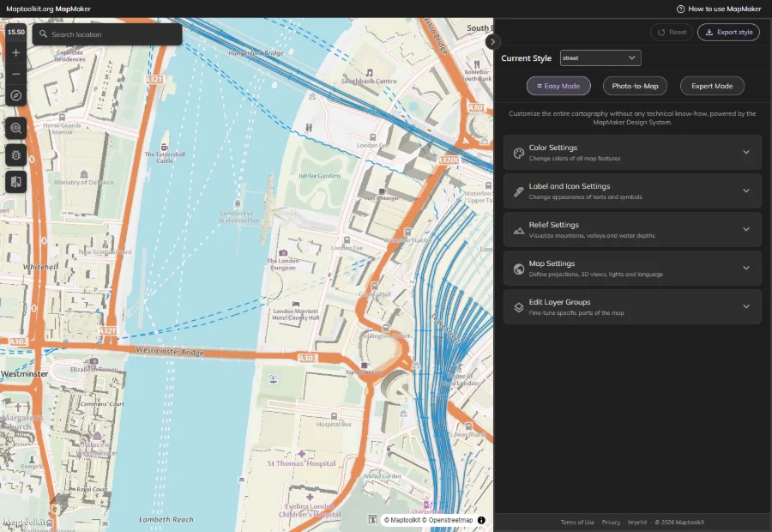Click the Hungerford Bridge label
The image size is (772, 532).
[256, 52]
